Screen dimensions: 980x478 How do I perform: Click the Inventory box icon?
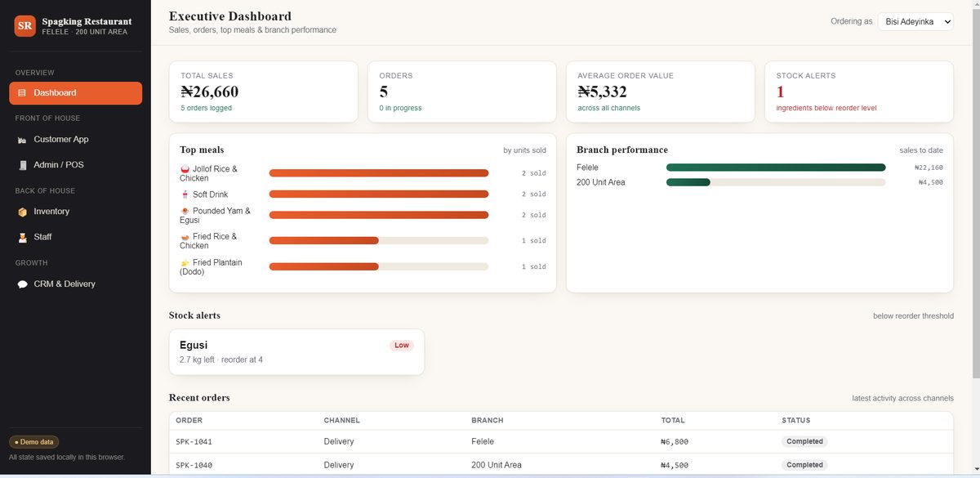click(22, 212)
